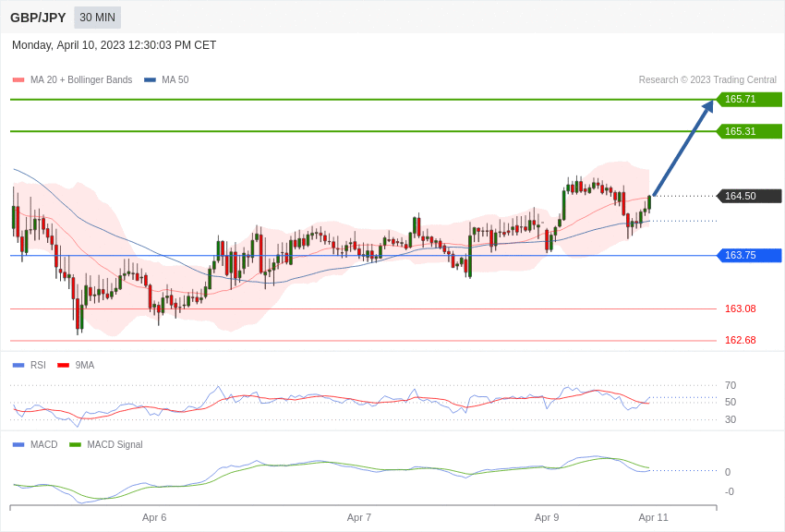Click the 163.75 pivot price tag
Screen dimensions: 785x532
(748, 255)
